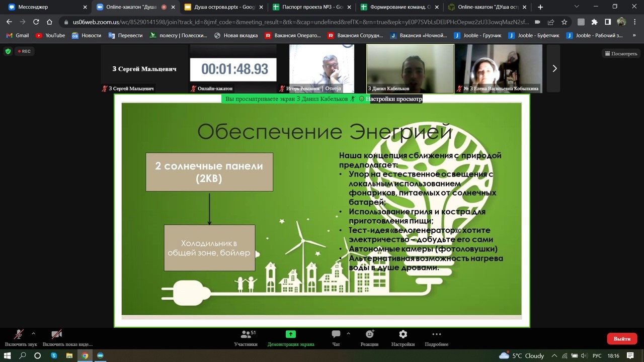Open Chrome from the Windows taskbar

(x=85, y=355)
